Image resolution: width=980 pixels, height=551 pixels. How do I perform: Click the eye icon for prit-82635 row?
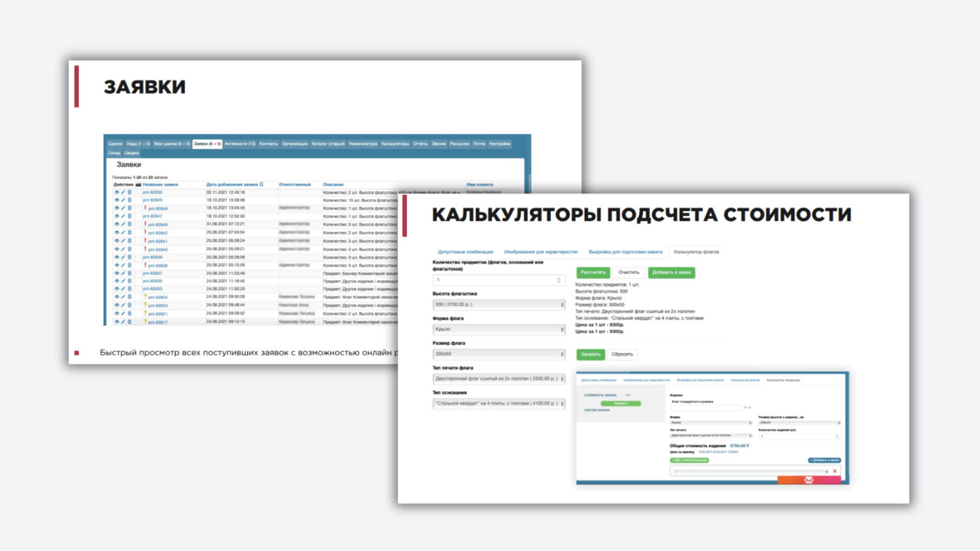(x=116, y=281)
